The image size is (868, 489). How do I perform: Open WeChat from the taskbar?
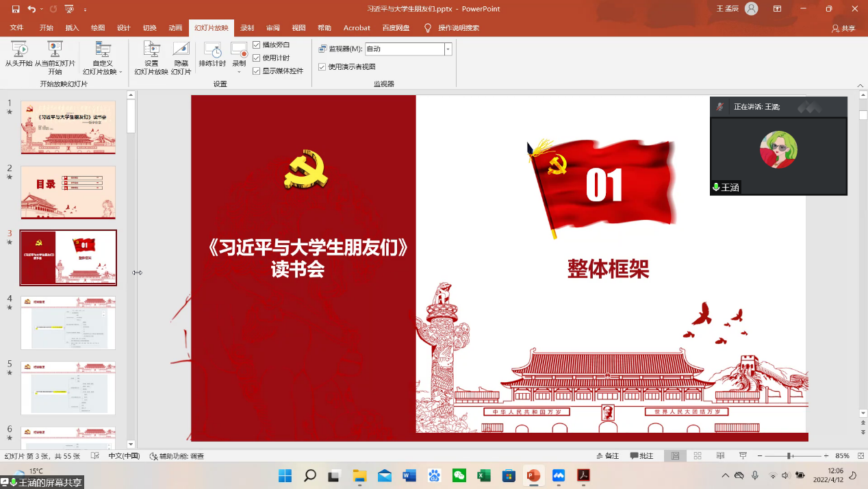(x=459, y=475)
